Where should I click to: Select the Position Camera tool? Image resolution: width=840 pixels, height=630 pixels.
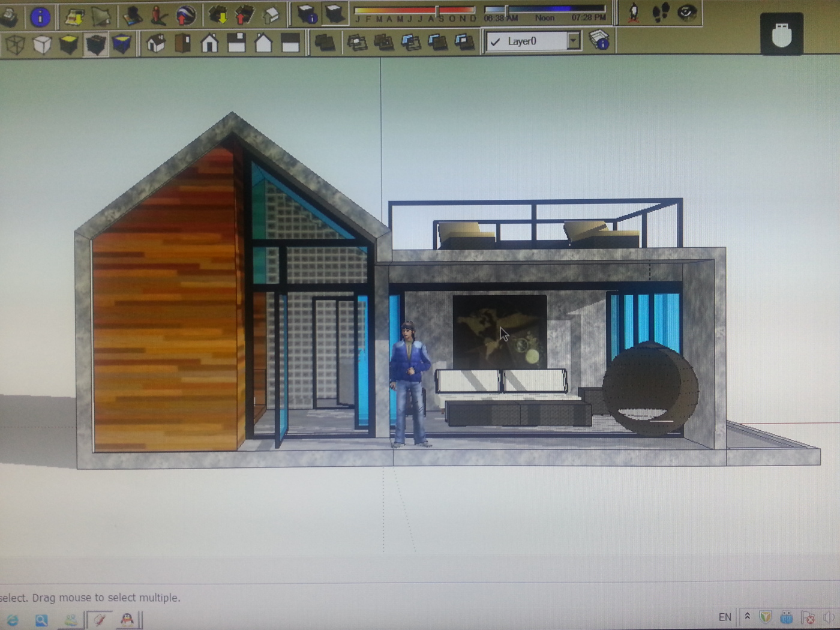[x=634, y=13]
